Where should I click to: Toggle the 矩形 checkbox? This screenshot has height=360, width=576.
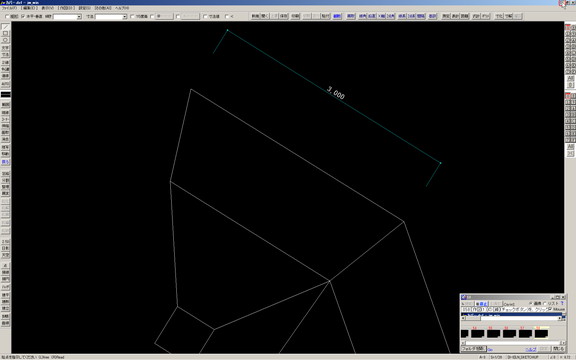pos(7,17)
